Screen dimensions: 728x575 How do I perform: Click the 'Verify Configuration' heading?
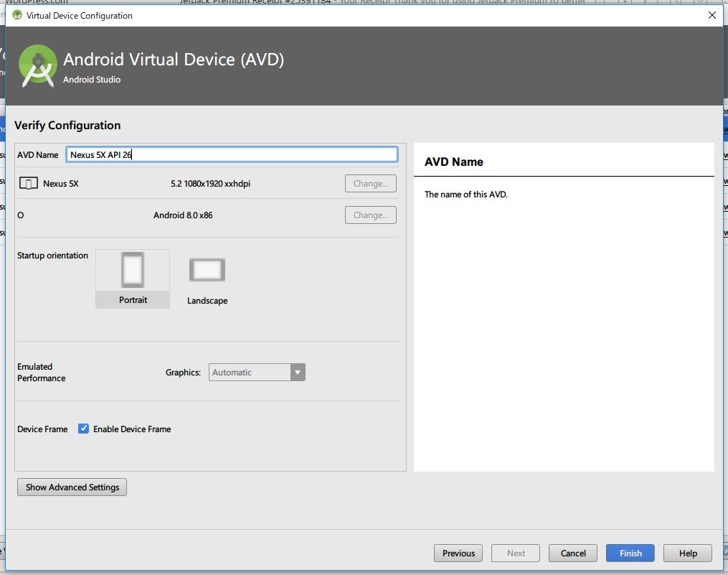click(67, 126)
